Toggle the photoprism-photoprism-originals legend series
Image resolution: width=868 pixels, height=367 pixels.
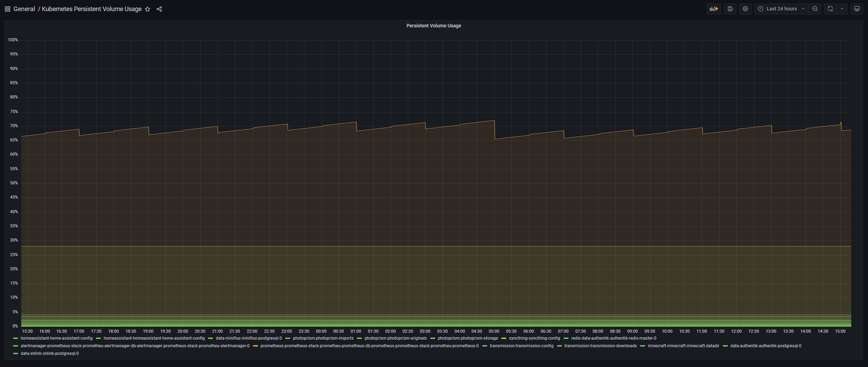pos(395,338)
